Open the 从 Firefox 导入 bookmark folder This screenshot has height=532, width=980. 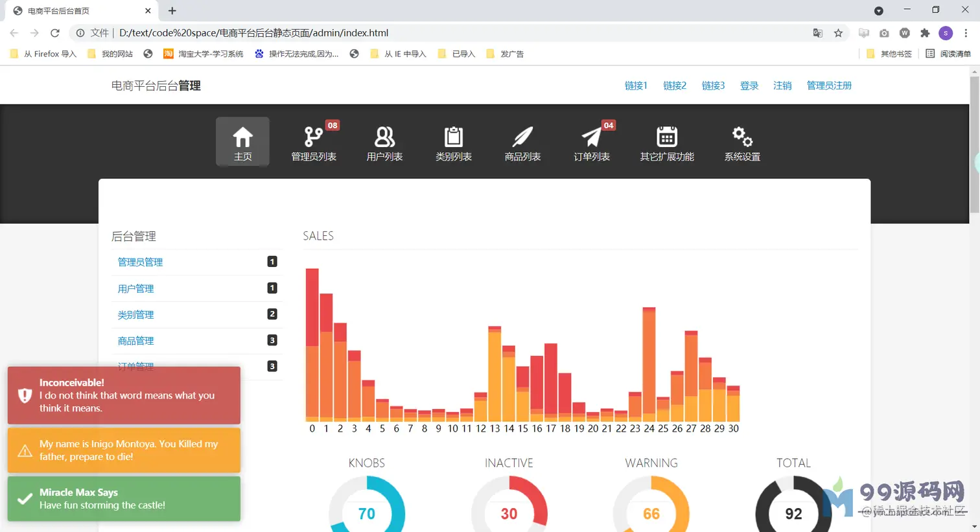pyautogui.click(x=43, y=54)
